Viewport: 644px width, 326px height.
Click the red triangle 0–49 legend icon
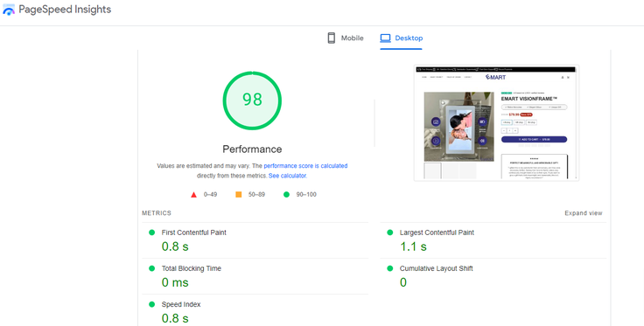194,194
